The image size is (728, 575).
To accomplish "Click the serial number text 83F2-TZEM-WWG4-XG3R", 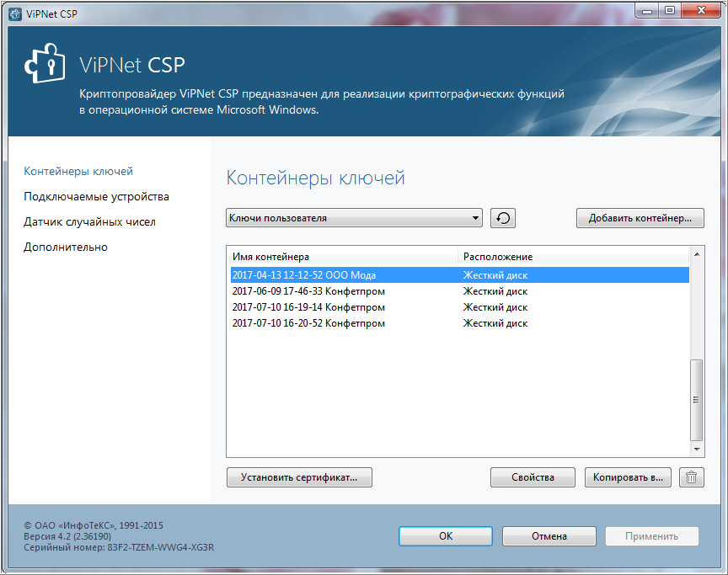I will [x=161, y=547].
